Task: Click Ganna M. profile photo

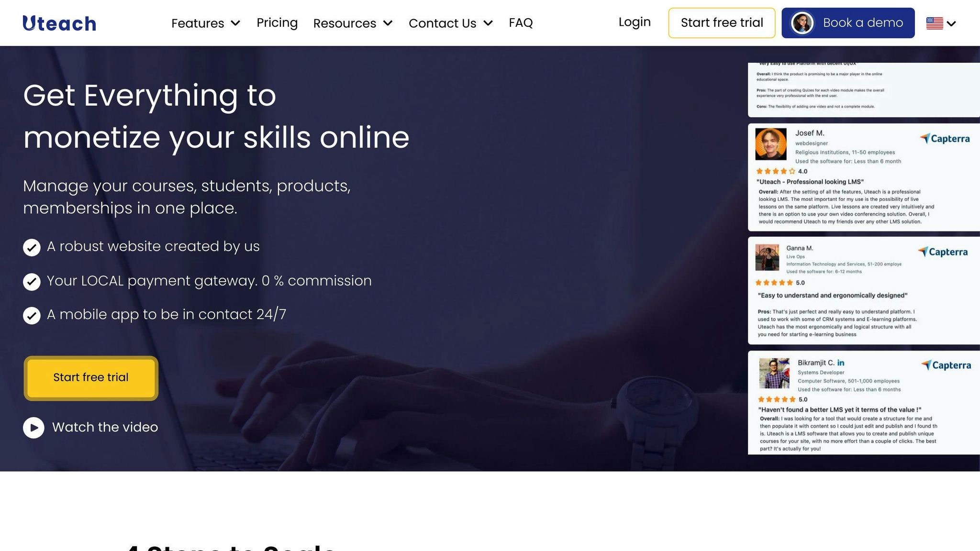Action: (767, 257)
